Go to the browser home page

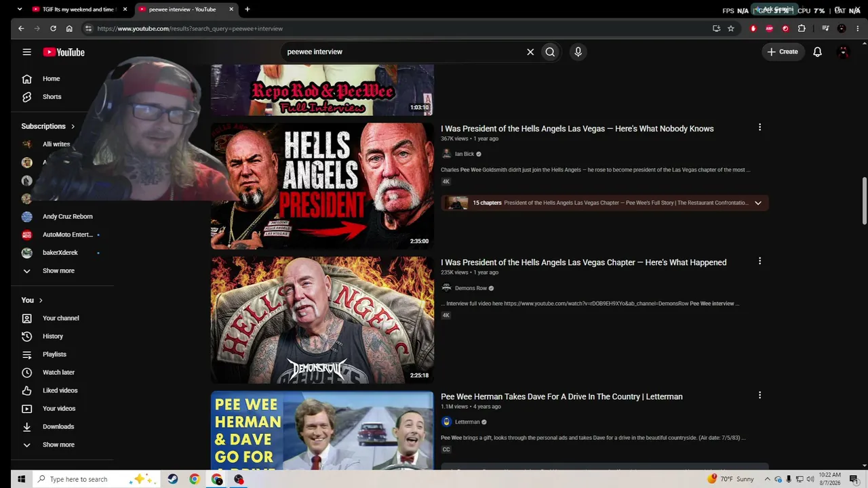point(69,28)
